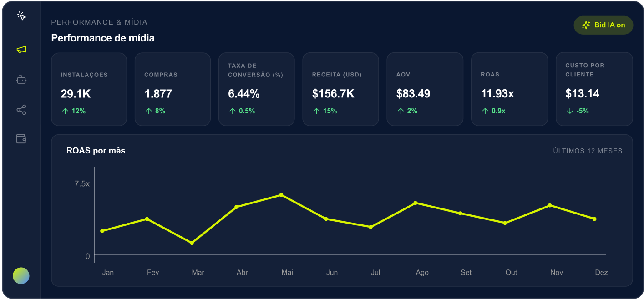Click the Performance & Mídia breadcrumb
Viewport: 644px width, 300px height.
click(x=99, y=22)
